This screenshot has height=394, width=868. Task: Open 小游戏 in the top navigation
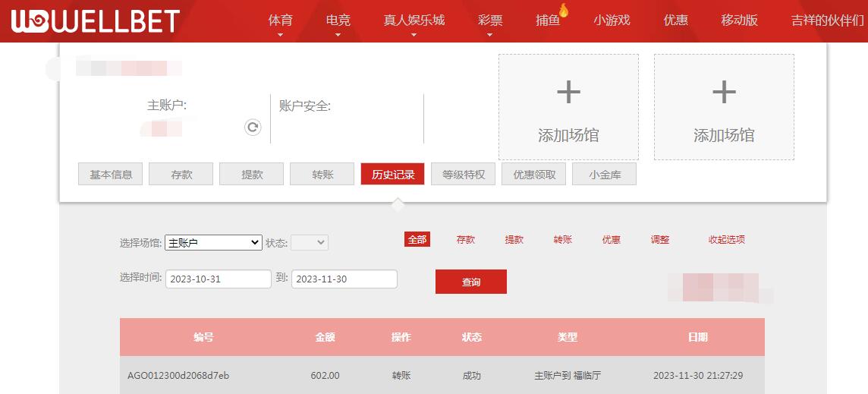(612, 20)
